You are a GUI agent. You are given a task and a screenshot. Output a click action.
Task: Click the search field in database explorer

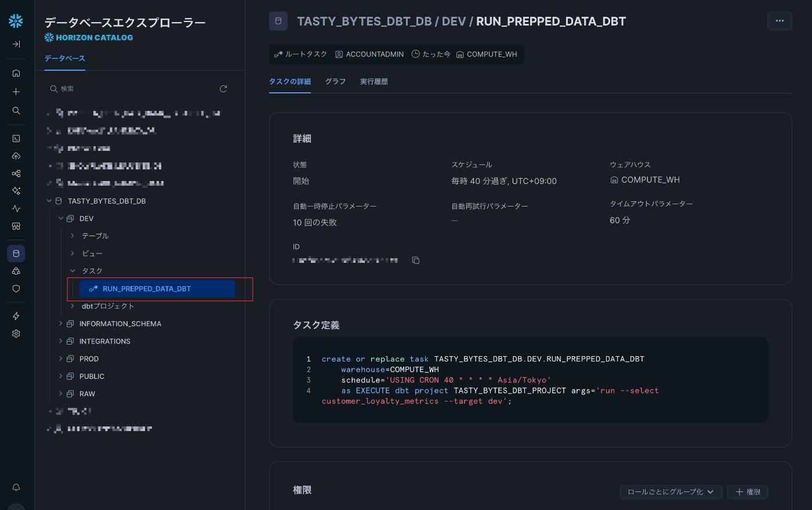click(130, 89)
